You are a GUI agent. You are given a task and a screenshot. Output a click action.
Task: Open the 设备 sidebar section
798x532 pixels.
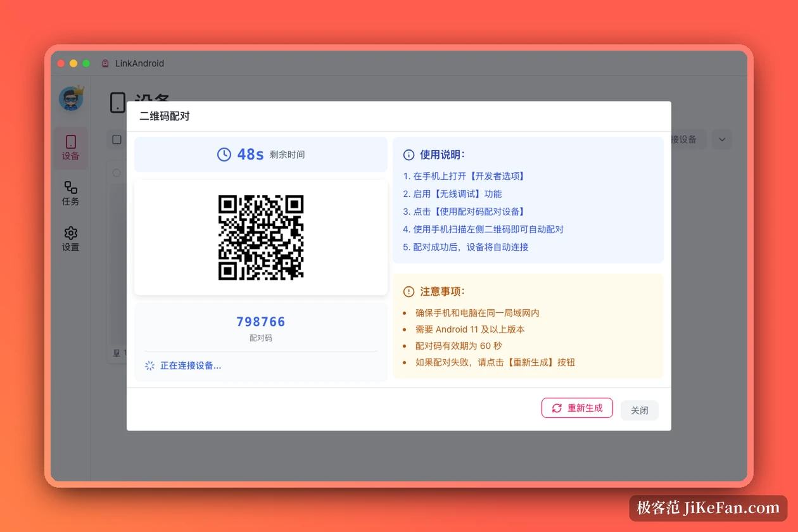(x=70, y=148)
